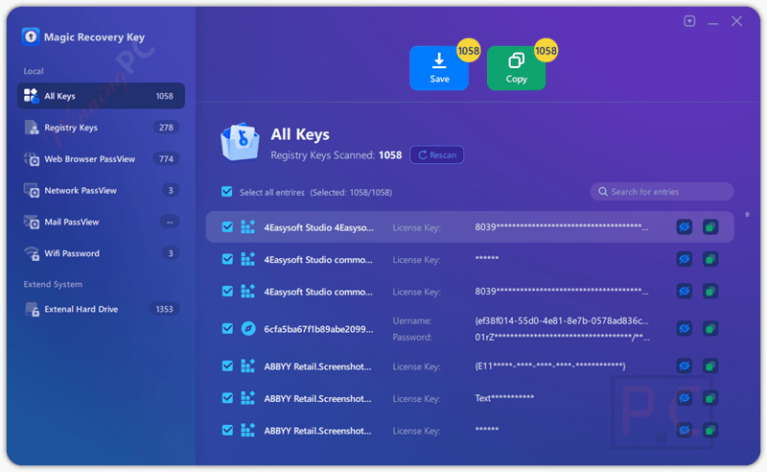Viewport: 767px width, 472px height.
Task: Click the username value {ef38f014-55d0-4e81...
Action: tap(562, 321)
